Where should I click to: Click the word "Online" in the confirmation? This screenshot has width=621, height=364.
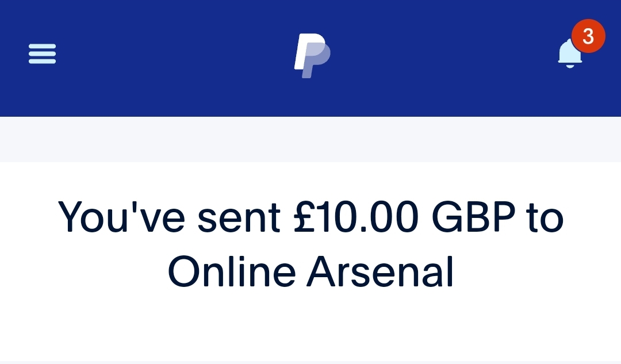click(x=232, y=272)
